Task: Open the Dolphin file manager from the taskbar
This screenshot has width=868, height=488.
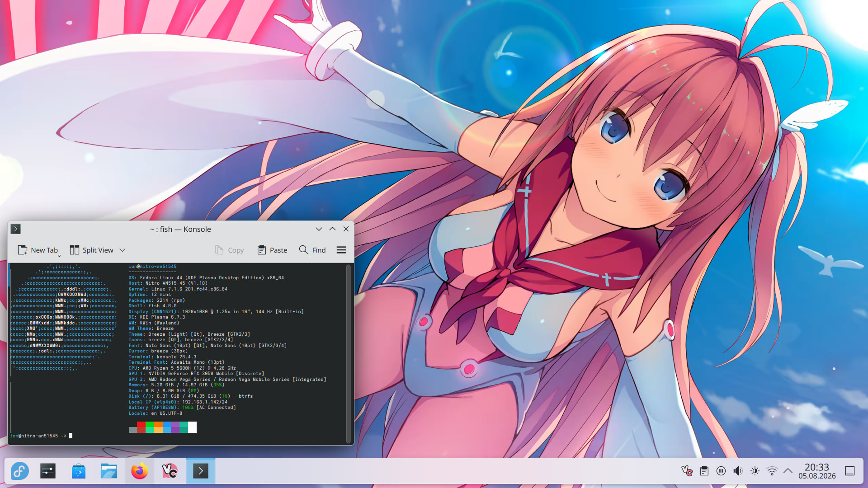Action: pos(109,471)
